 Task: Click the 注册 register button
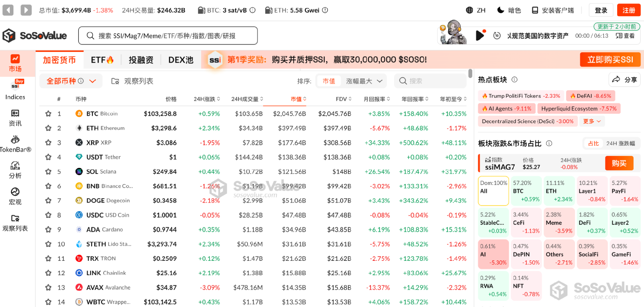click(x=629, y=10)
